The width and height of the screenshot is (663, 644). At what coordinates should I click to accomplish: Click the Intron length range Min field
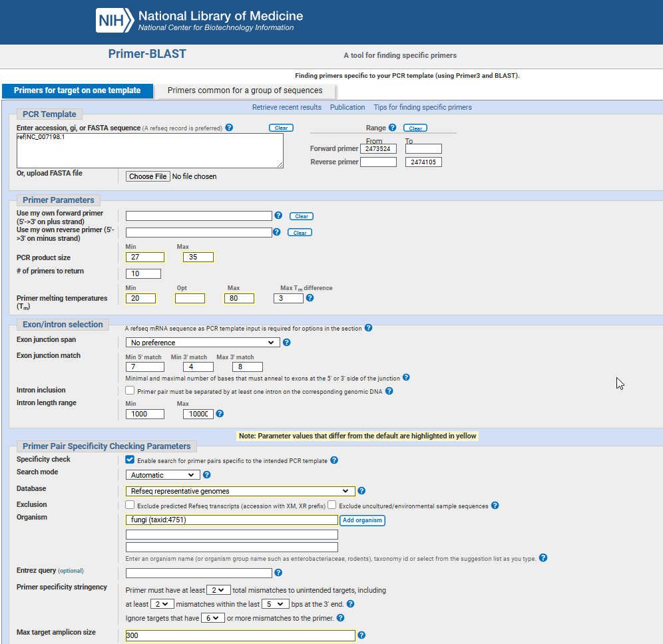pyautogui.click(x=145, y=414)
